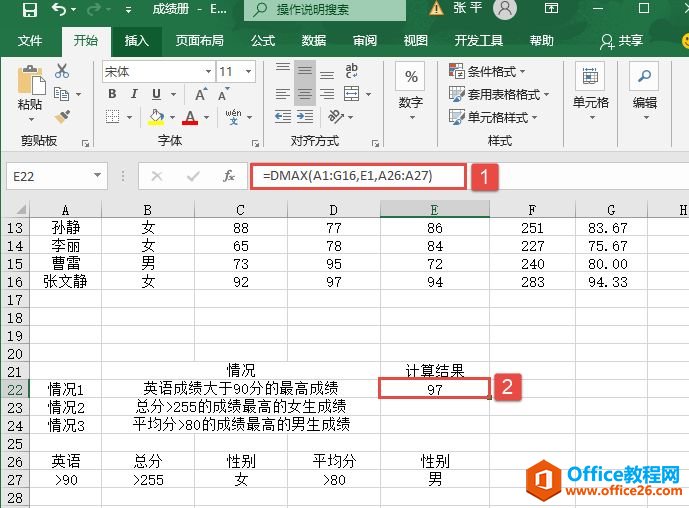Click the 张平 account name

tap(468, 8)
